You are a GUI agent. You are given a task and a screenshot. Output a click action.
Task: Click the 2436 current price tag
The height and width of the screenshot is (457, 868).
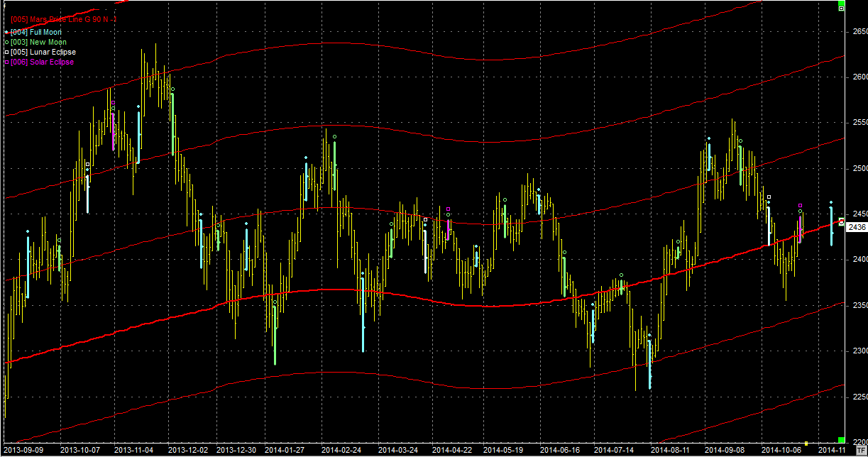point(857,227)
